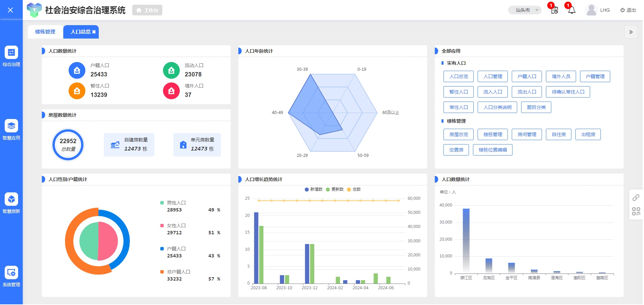Toggle 更新数 legend series
The image size is (644, 305).
click(335, 189)
